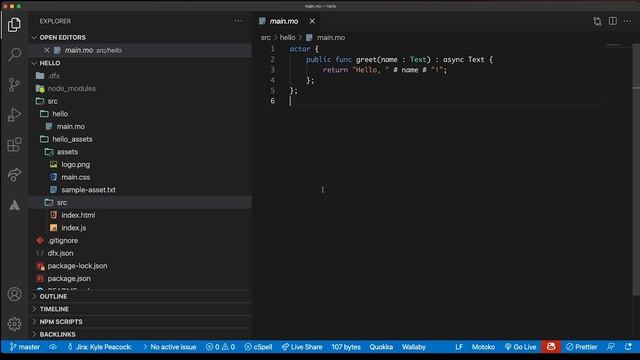The height and width of the screenshot is (360, 640).
Task: Expand the NPM Scripts section
Action: point(141,322)
